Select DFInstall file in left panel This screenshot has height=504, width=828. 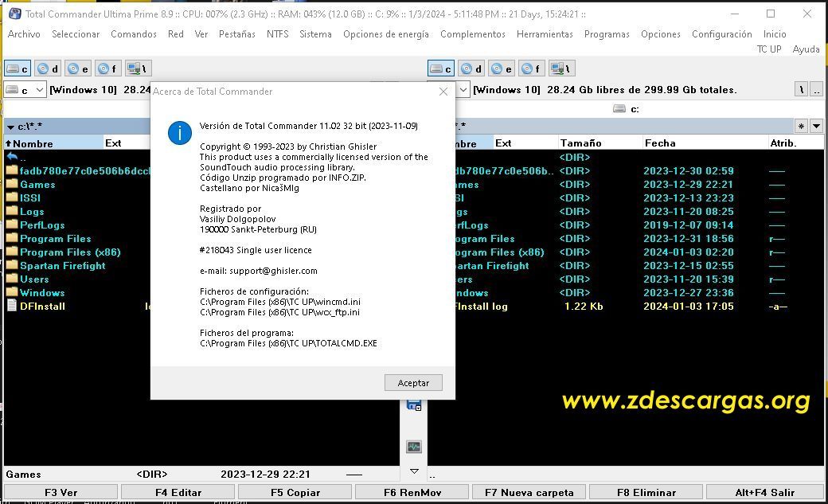tap(42, 306)
